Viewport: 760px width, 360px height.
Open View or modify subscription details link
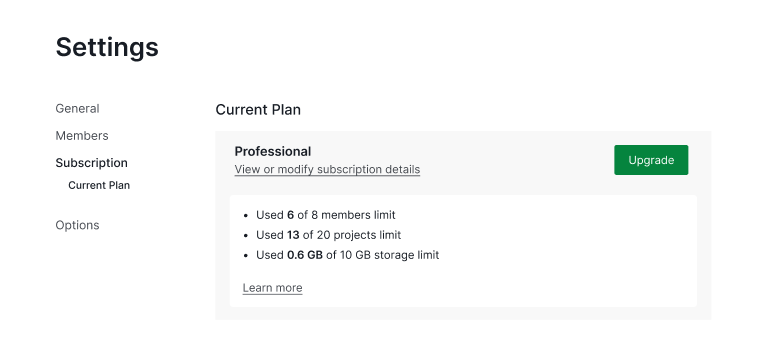(327, 170)
